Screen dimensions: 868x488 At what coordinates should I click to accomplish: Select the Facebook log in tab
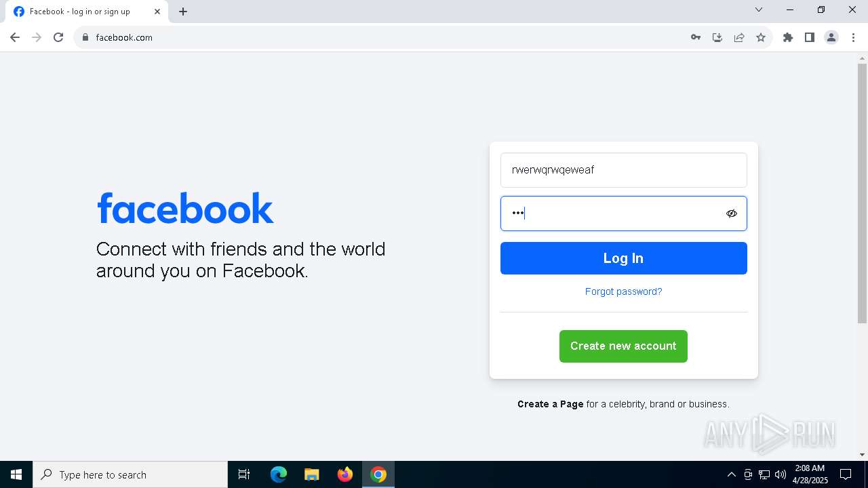[86, 12]
